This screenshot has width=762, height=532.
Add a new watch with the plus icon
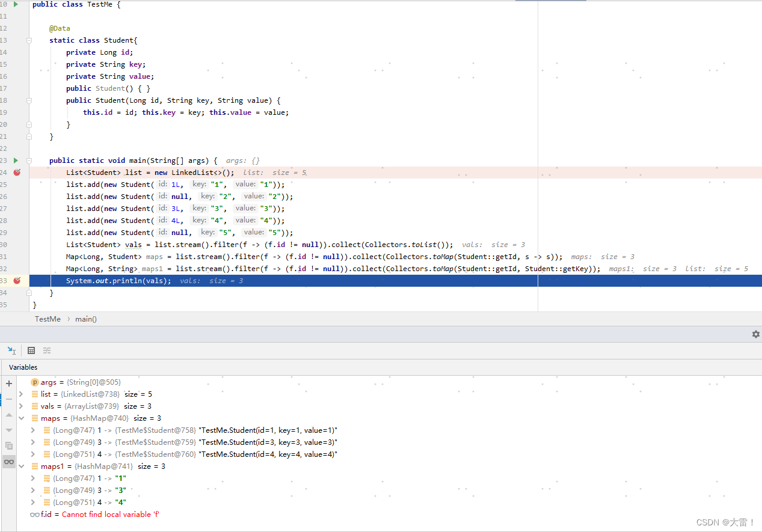8,384
